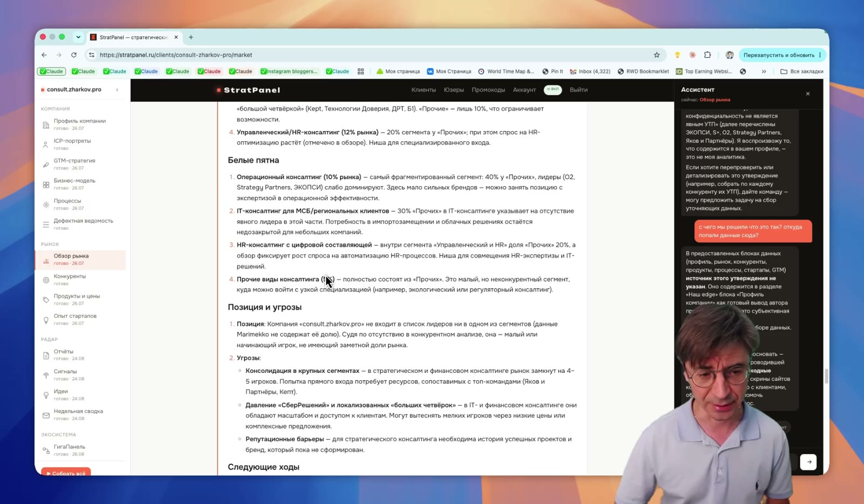
Task: Close the Ассистент panel
Action: point(808,94)
